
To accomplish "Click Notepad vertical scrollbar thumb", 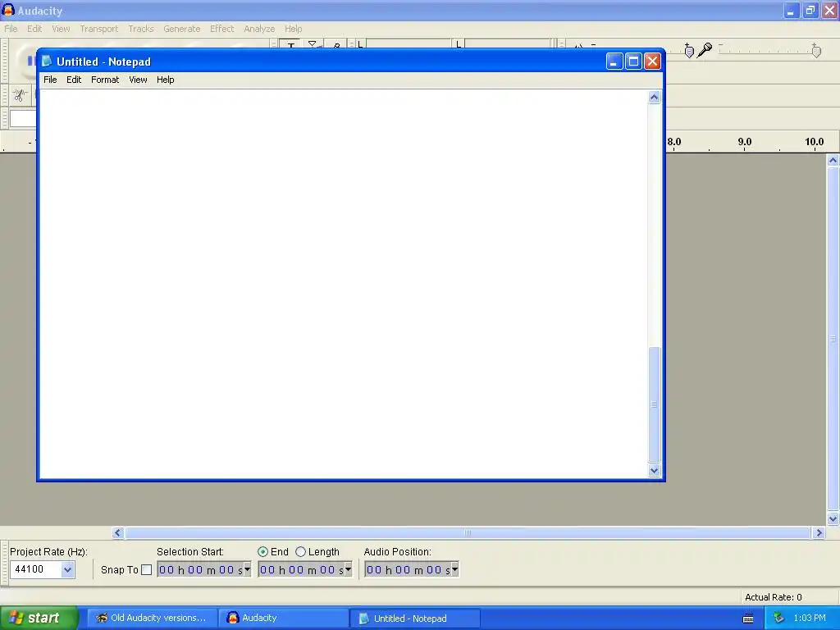I will tap(654, 404).
